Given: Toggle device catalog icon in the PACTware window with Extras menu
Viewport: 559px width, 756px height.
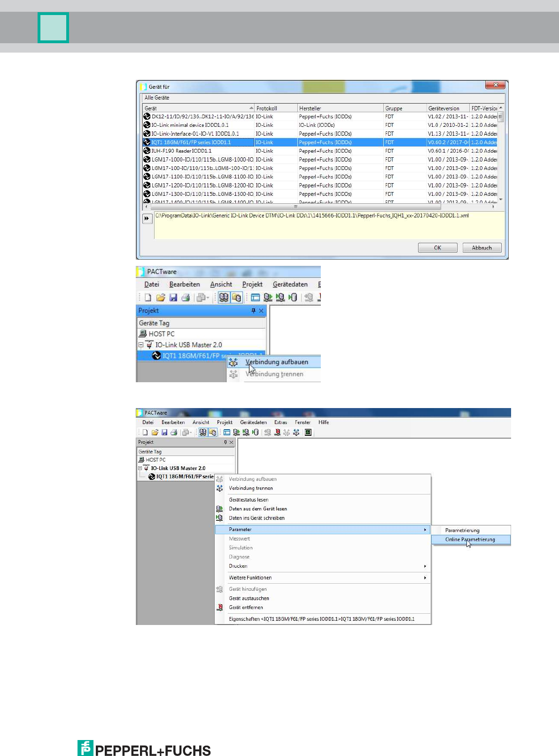Looking at the screenshot, I should pos(212,432).
